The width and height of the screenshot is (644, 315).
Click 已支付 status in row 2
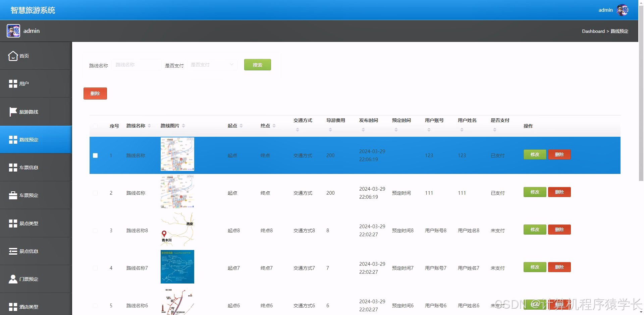tap(497, 193)
